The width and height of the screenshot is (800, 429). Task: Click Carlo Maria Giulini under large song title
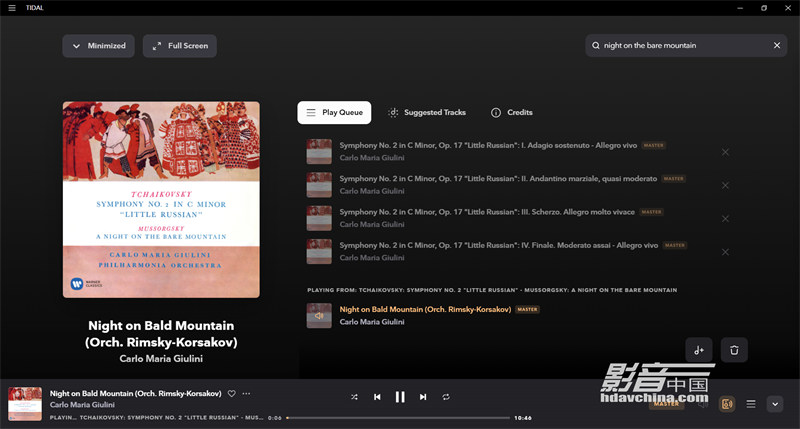161,359
